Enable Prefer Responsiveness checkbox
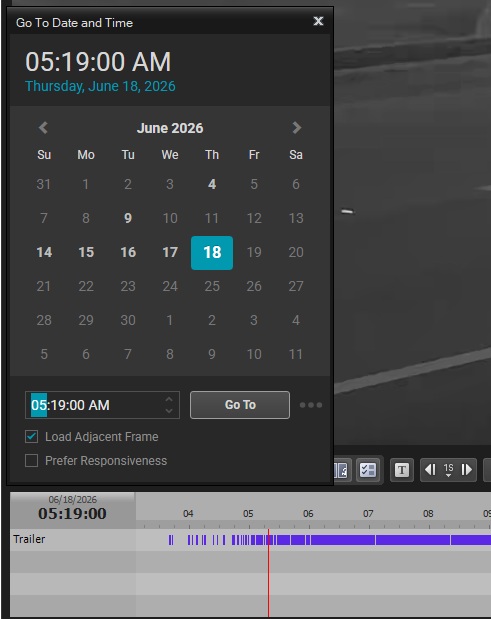Image resolution: width=491 pixels, height=619 pixels. point(32,461)
